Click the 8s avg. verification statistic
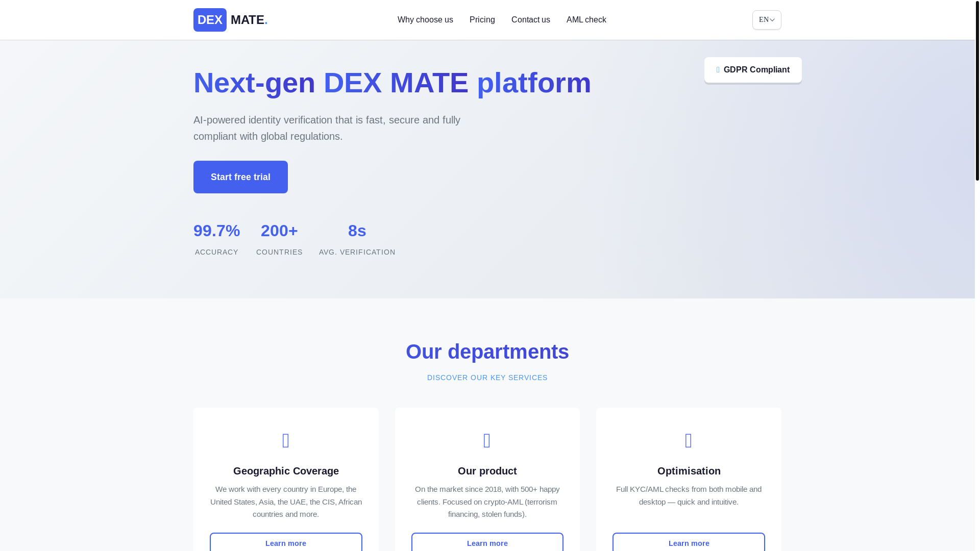980x551 pixels. point(357,239)
